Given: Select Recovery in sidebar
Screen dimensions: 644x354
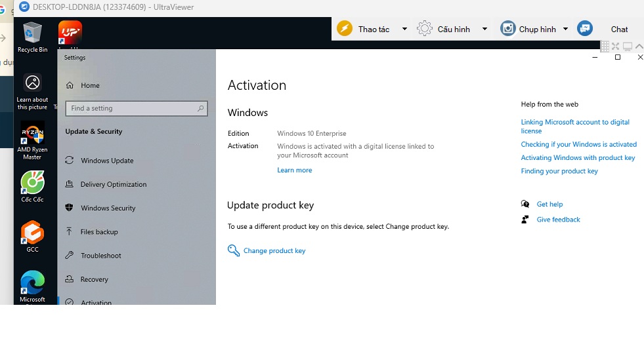Looking at the screenshot, I should coord(95,279).
